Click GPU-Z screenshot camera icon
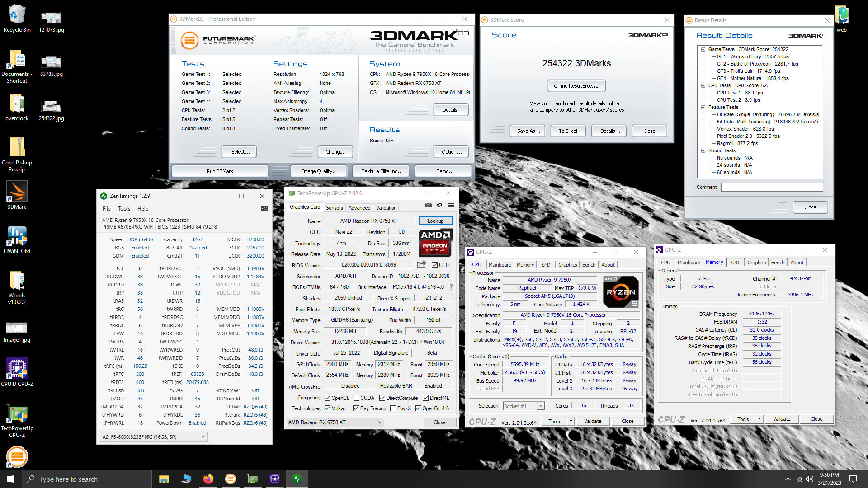 point(428,205)
